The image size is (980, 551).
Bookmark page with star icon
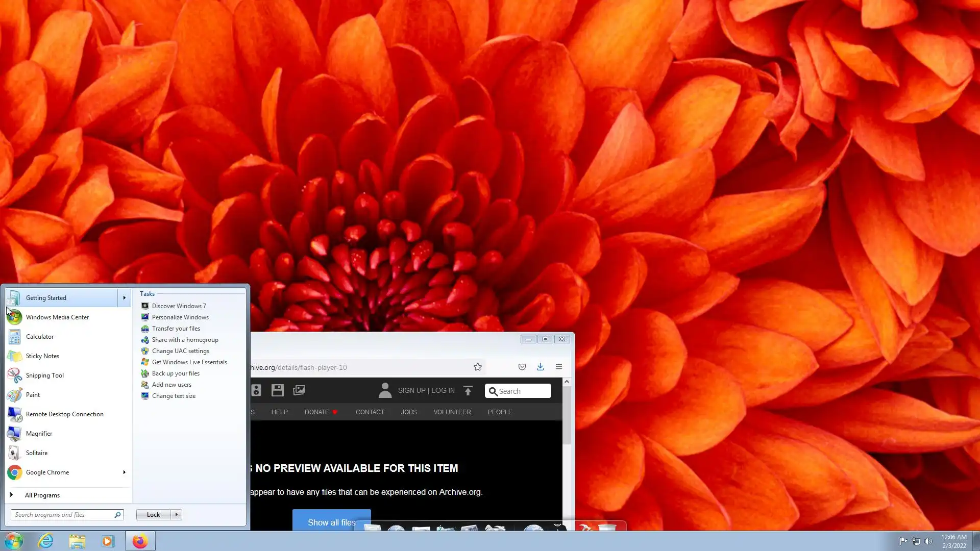click(x=477, y=367)
